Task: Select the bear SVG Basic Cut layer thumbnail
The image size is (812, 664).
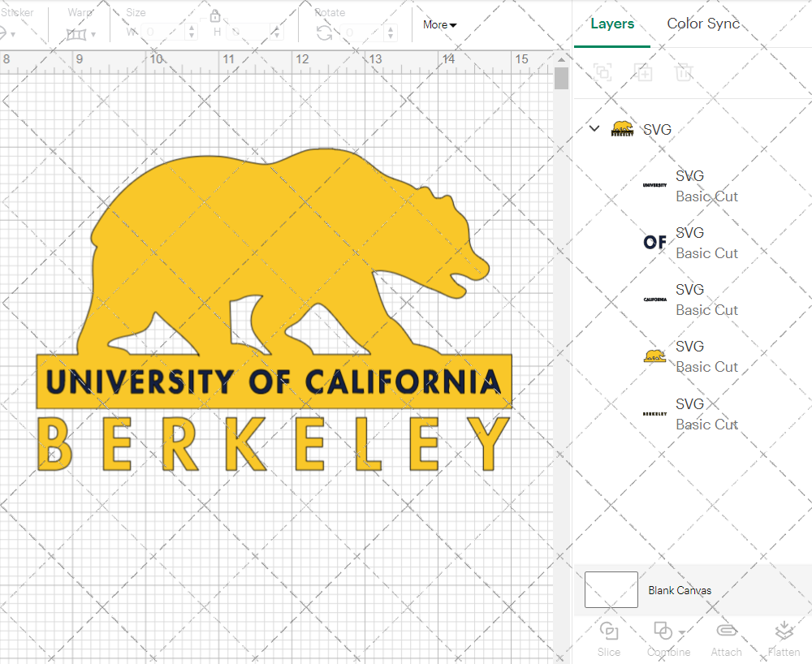Action: (654, 355)
